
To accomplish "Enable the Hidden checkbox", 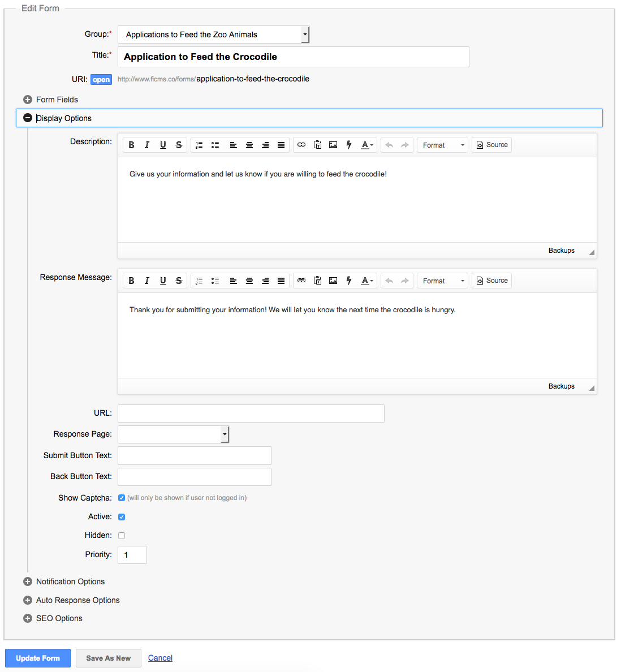I will click(122, 536).
